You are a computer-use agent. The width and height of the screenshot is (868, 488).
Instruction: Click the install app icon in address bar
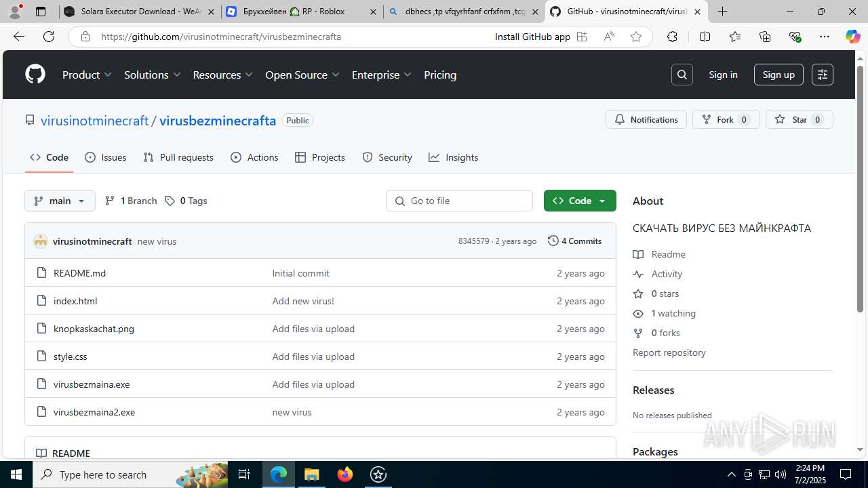tap(582, 37)
